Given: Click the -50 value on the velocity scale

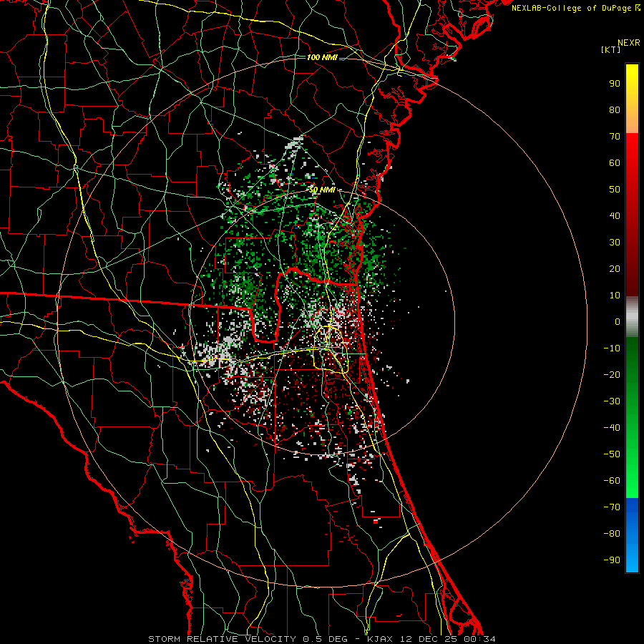Looking at the screenshot, I should tap(612, 454).
